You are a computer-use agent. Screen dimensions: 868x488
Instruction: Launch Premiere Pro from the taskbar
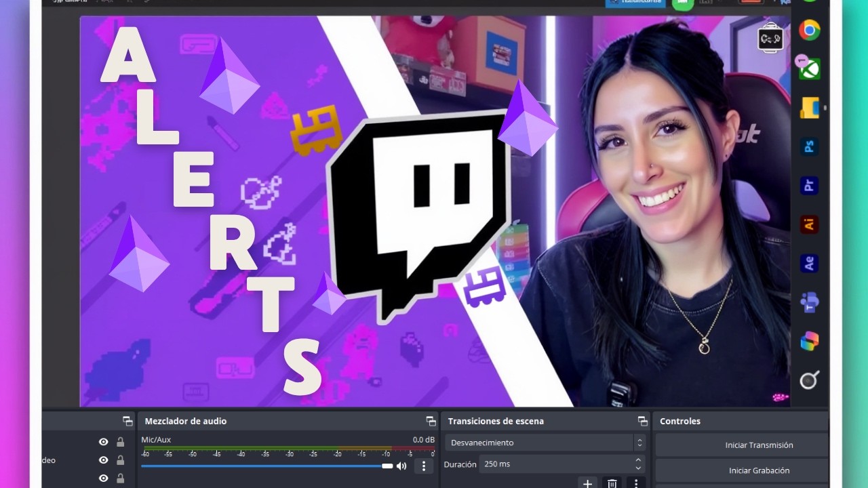click(x=809, y=185)
